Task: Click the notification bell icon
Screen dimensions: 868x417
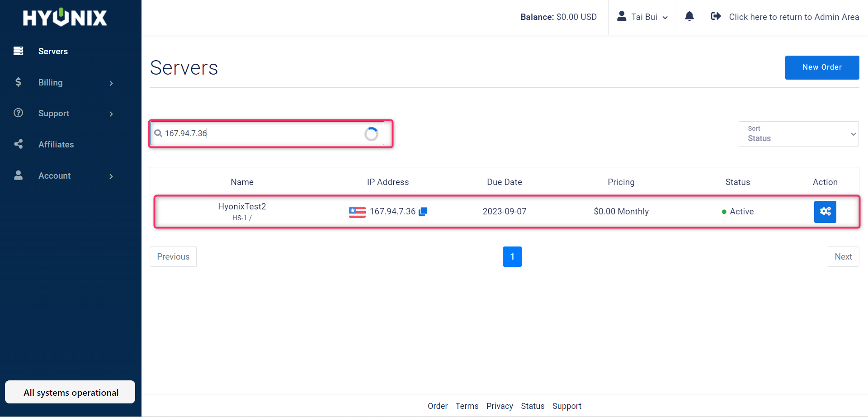Action: pos(689,16)
